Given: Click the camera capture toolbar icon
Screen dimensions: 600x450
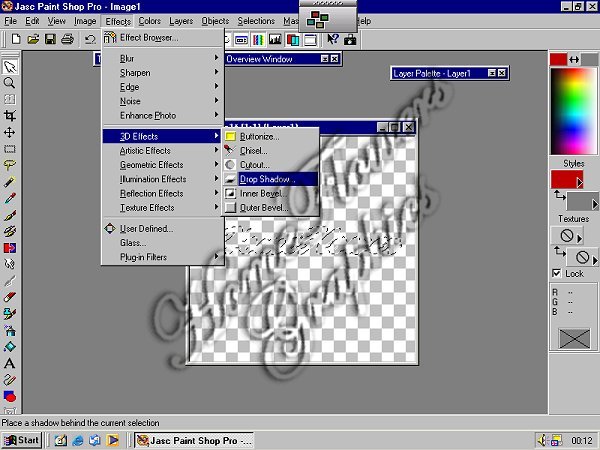Looking at the screenshot, I should (x=350, y=39).
